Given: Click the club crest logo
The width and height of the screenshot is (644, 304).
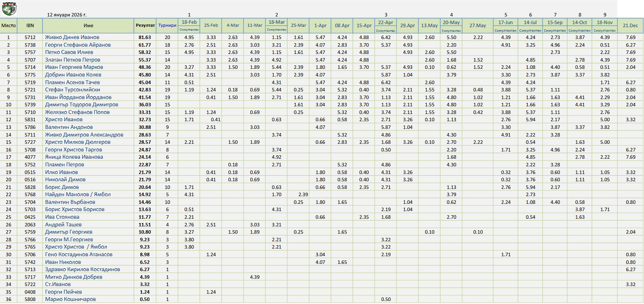Looking at the screenshot, I should click(9, 9).
